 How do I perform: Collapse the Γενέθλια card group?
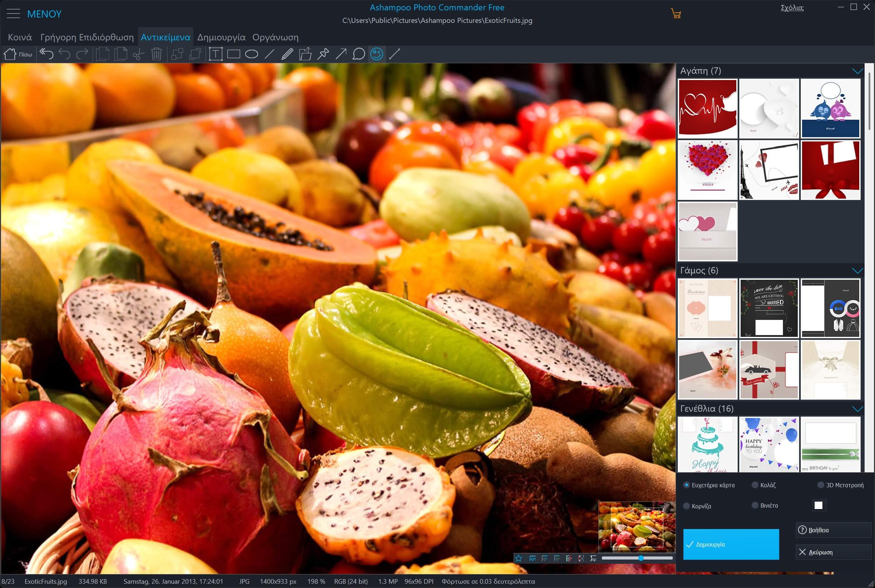click(857, 409)
